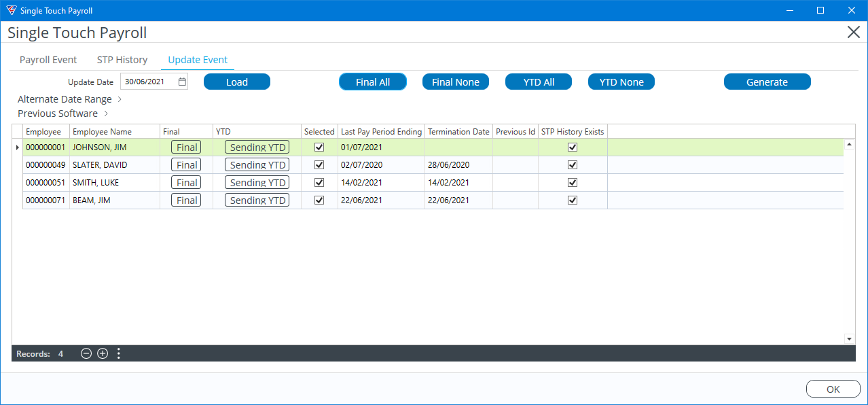Toggle Final button for SLATER, DAVID
This screenshot has height=405, width=868.
pyautogui.click(x=186, y=165)
